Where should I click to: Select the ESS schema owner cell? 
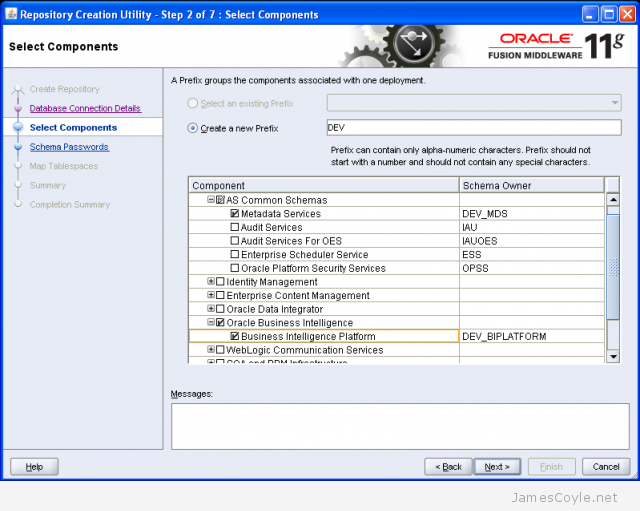click(532, 254)
